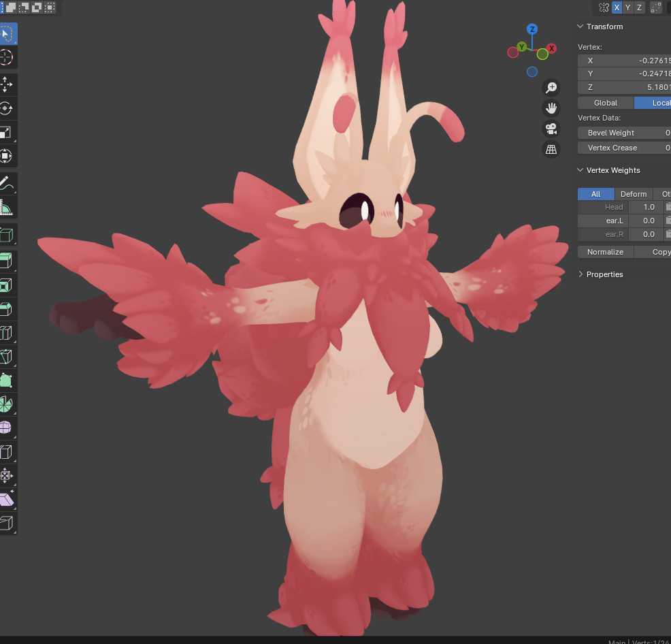The image size is (671, 644).
Task: Click the zoom magnifier viewport button
Action: click(551, 88)
